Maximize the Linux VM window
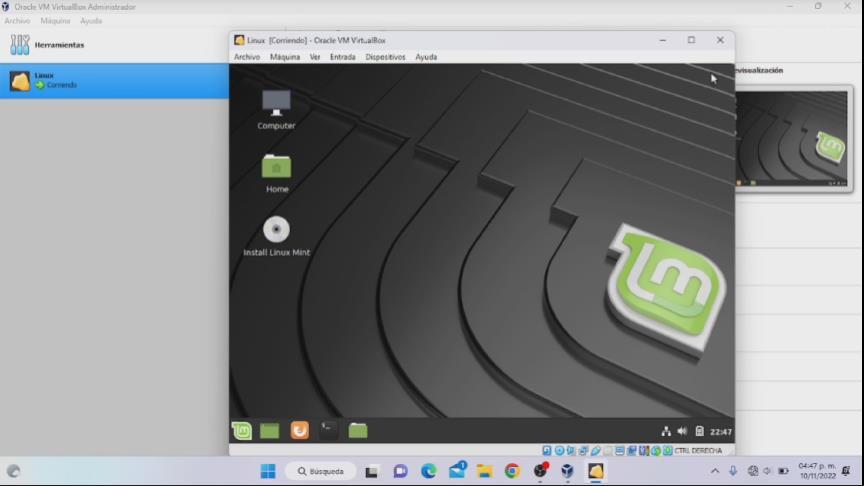This screenshot has height=486, width=864. point(692,40)
